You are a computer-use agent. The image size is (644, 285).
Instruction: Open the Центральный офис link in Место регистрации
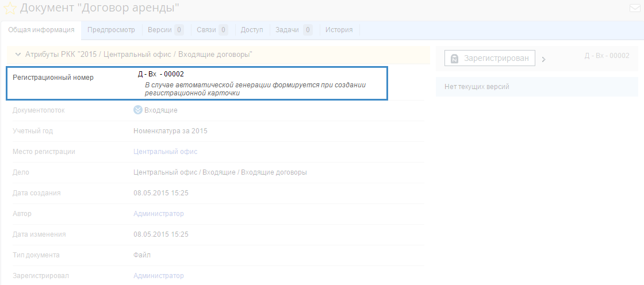pos(165,152)
